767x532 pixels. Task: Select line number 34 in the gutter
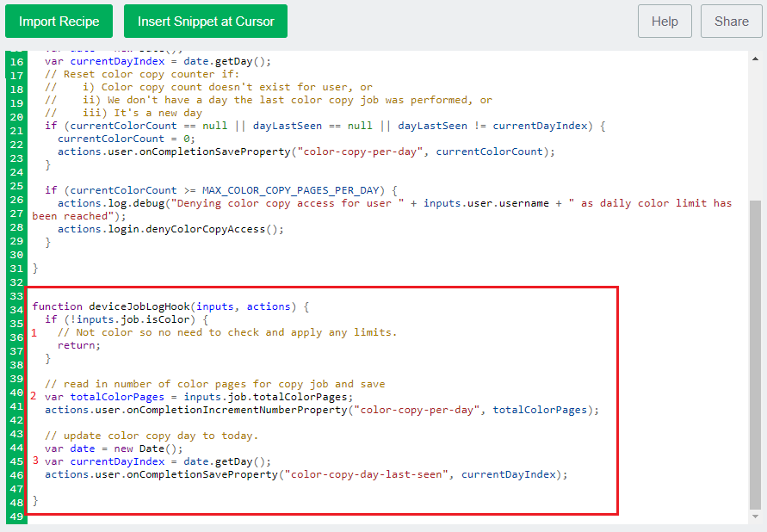pos(16,310)
